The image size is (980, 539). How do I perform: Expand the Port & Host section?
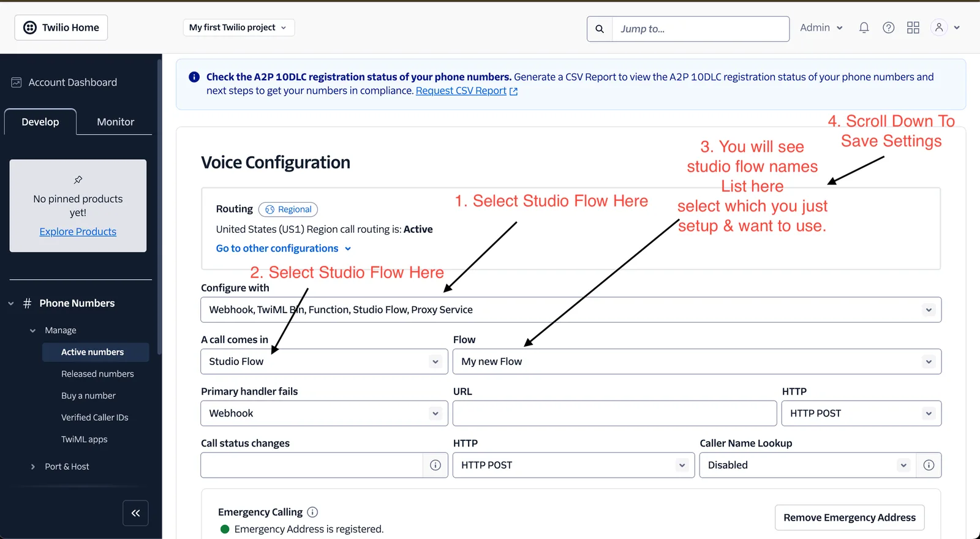(x=33, y=467)
